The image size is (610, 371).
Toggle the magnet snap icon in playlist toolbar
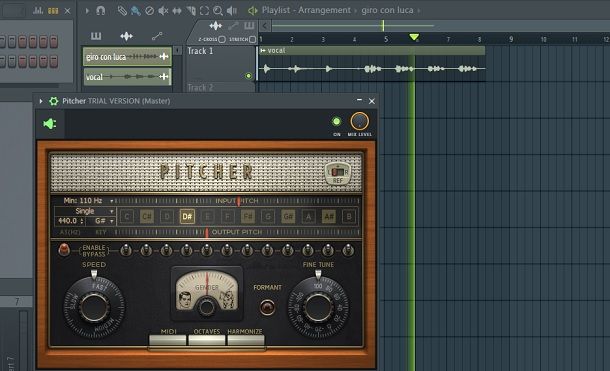click(101, 10)
